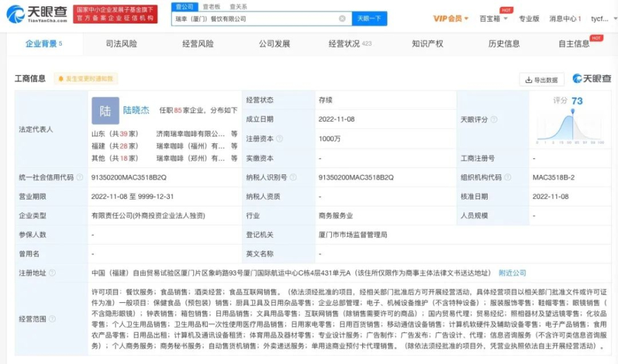Open the 附近公司 nearby companies link
The image size is (618, 364).
pos(512,273)
